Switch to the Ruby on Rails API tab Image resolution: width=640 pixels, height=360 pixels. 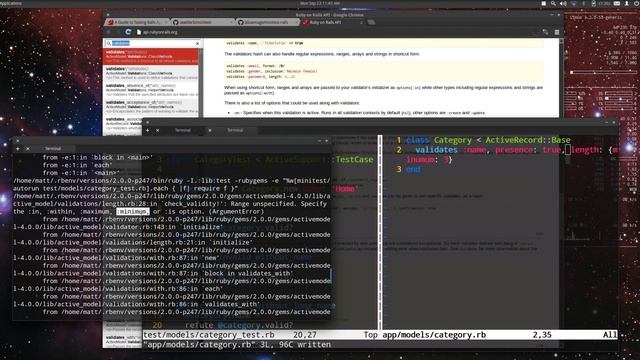point(333,22)
